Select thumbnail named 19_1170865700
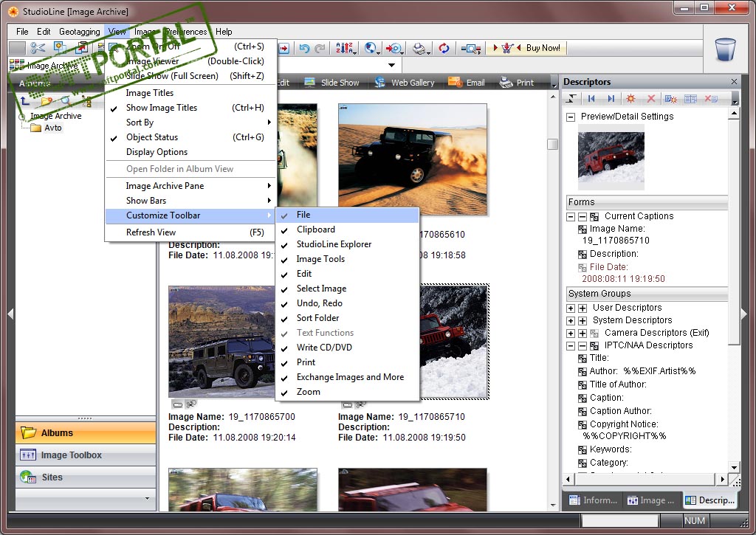 [221, 342]
